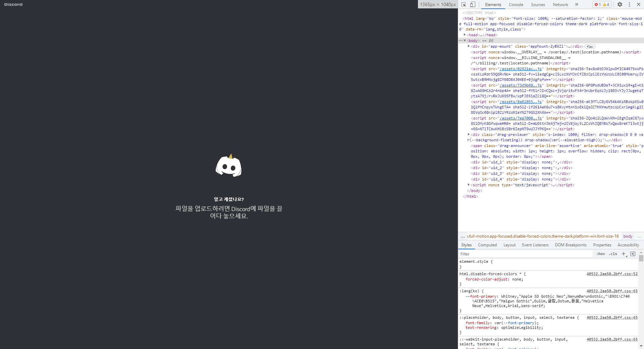Viewport: 644px width, 349px height.
Task: Switch to the Console tab
Action: [516, 4]
